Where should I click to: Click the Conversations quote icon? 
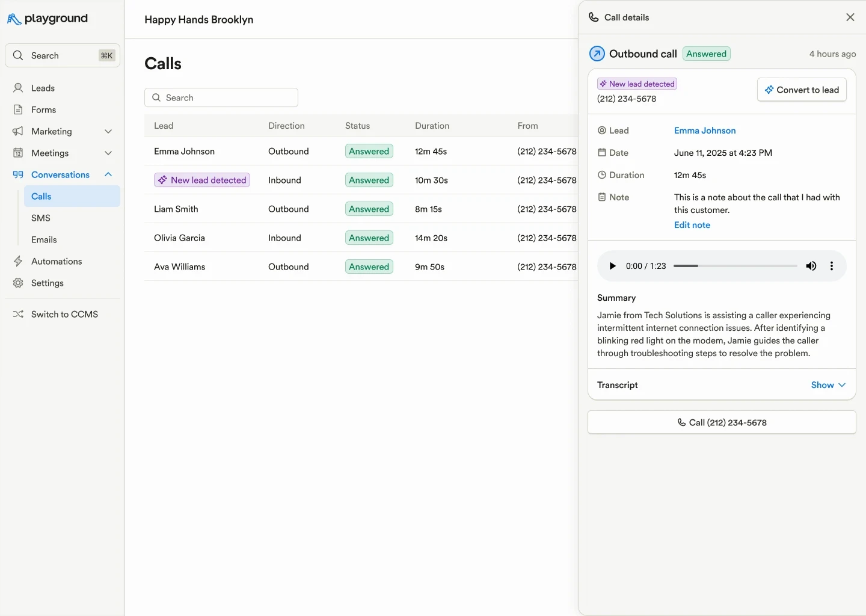pyautogui.click(x=18, y=174)
